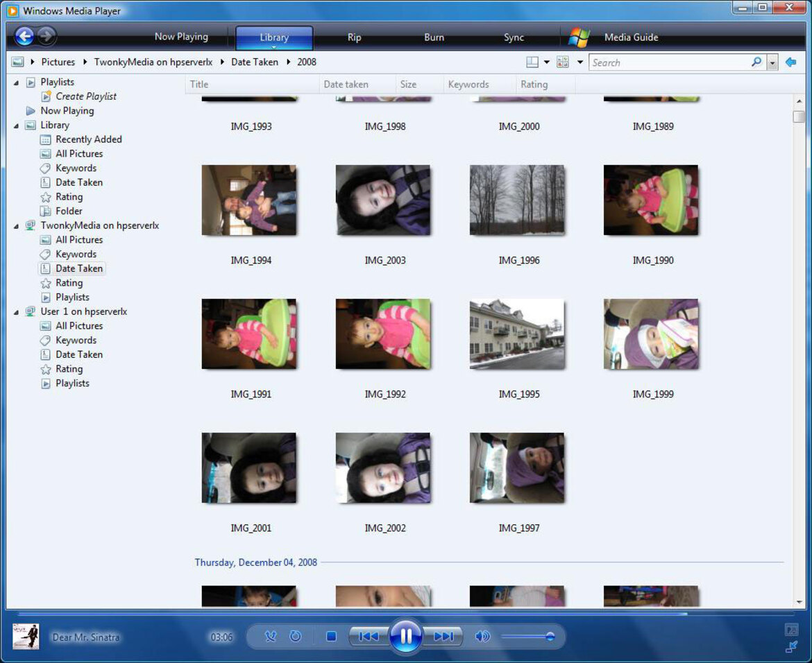Go back with the Back arrow button
Image resolution: width=812 pixels, height=663 pixels.
[24, 35]
